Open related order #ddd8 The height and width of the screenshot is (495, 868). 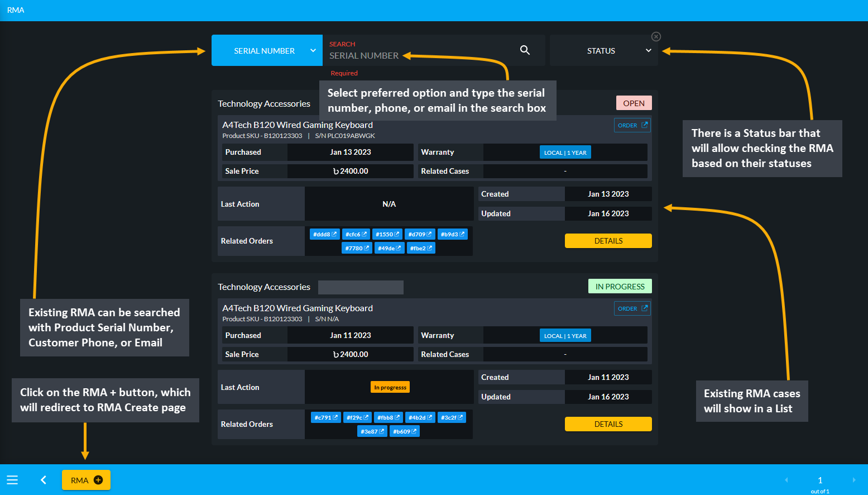(325, 234)
